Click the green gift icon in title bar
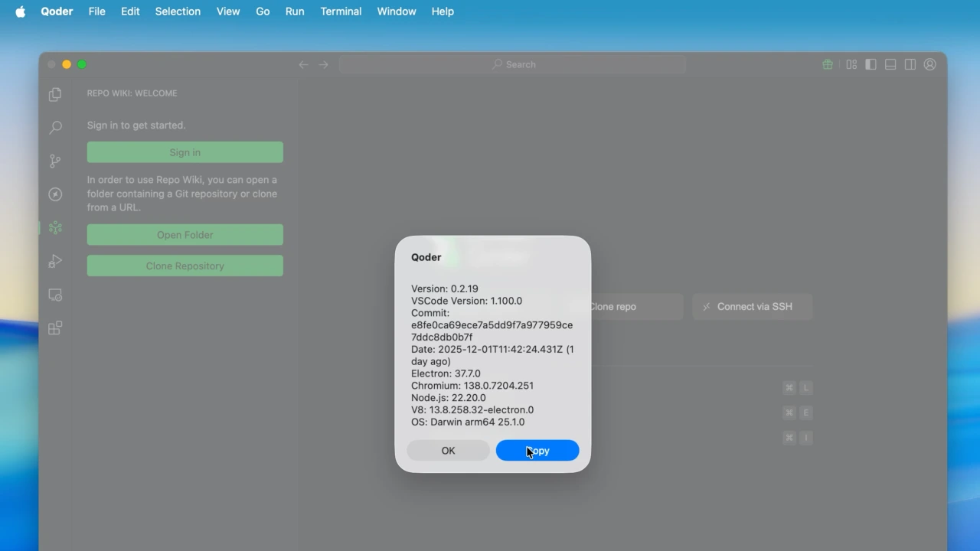Image resolution: width=980 pixels, height=551 pixels. point(828,65)
